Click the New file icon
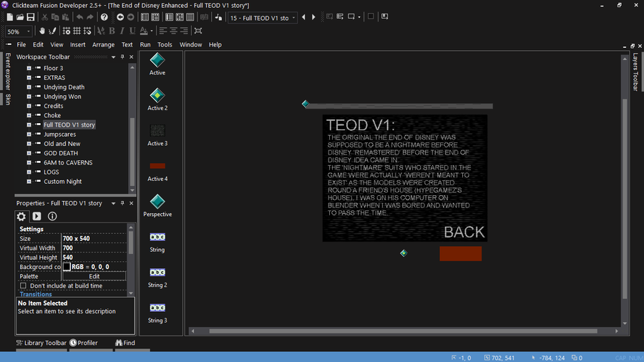 pyautogui.click(x=9, y=17)
